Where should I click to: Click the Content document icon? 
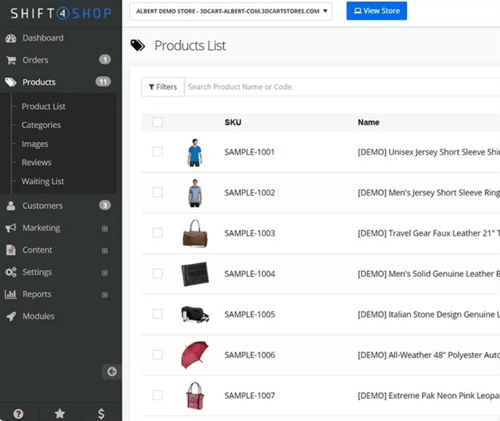click(11, 250)
